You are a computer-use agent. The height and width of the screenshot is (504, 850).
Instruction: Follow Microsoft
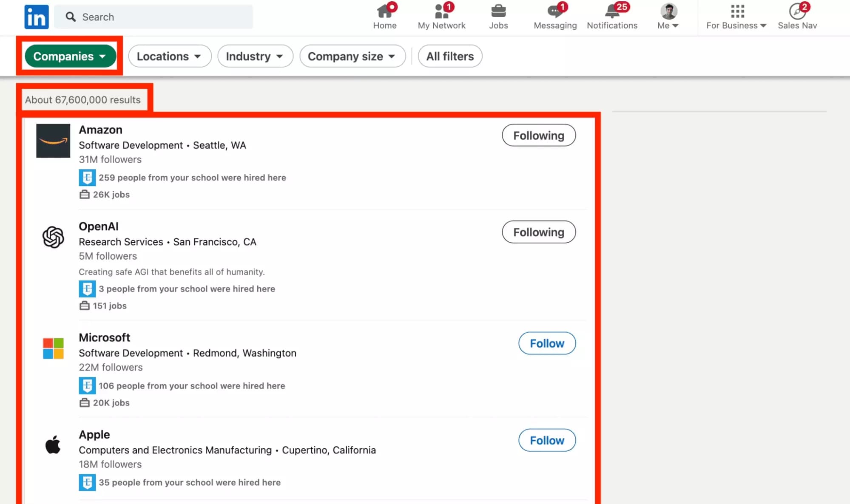pyautogui.click(x=547, y=343)
